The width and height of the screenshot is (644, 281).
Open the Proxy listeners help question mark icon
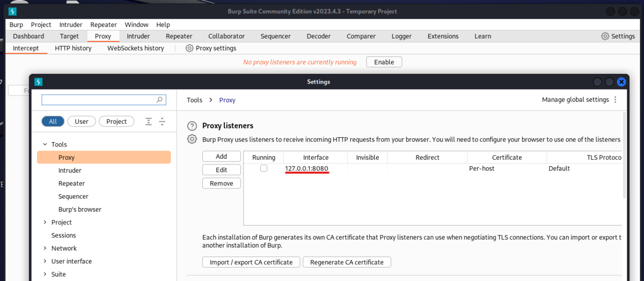click(x=192, y=126)
